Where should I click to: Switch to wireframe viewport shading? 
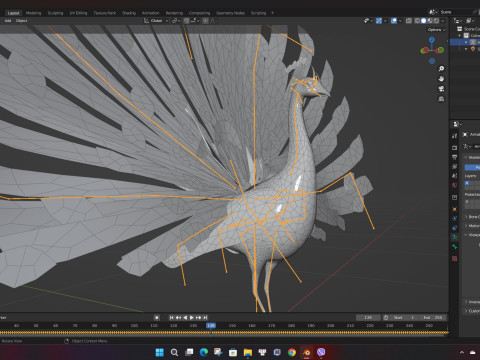[x=417, y=21]
